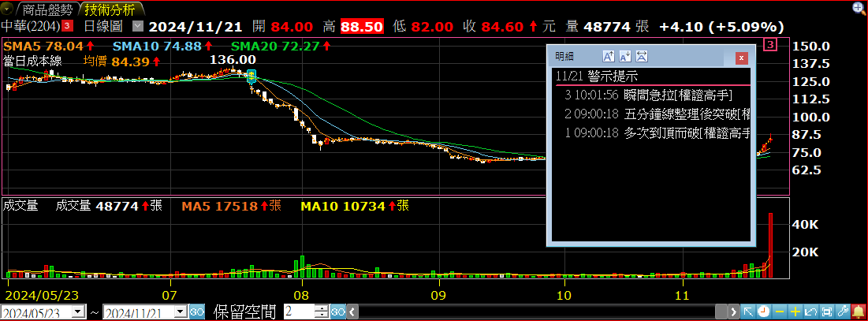Expand the start date 2024/05/23 dropdown
The image size is (868, 321).
click(77, 312)
